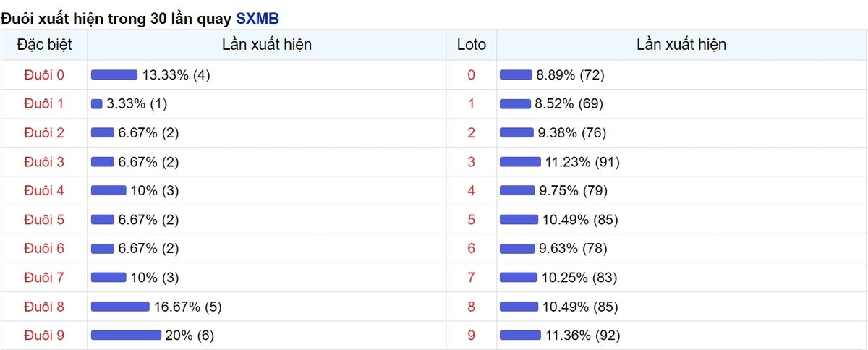Click the 13.33% bar for Đuôi 0
Image resolution: width=868 pixels, height=350 pixels.
coord(114,75)
